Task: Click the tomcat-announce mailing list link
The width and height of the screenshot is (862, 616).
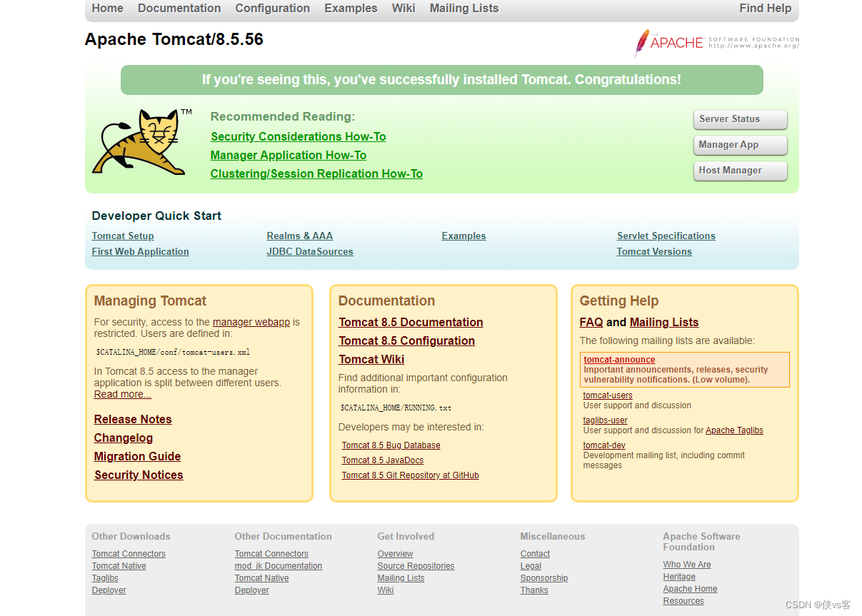Action: 619,360
